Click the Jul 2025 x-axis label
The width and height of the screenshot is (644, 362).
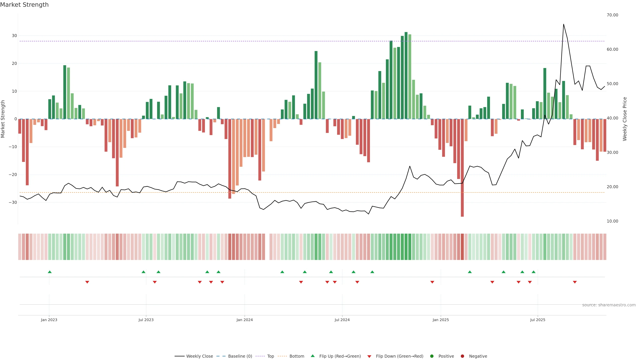(538, 320)
